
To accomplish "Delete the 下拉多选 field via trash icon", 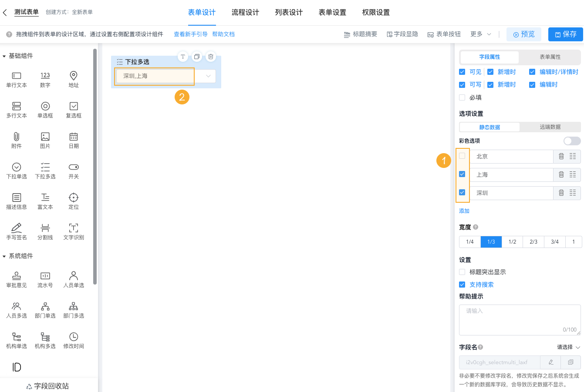I will click(210, 56).
